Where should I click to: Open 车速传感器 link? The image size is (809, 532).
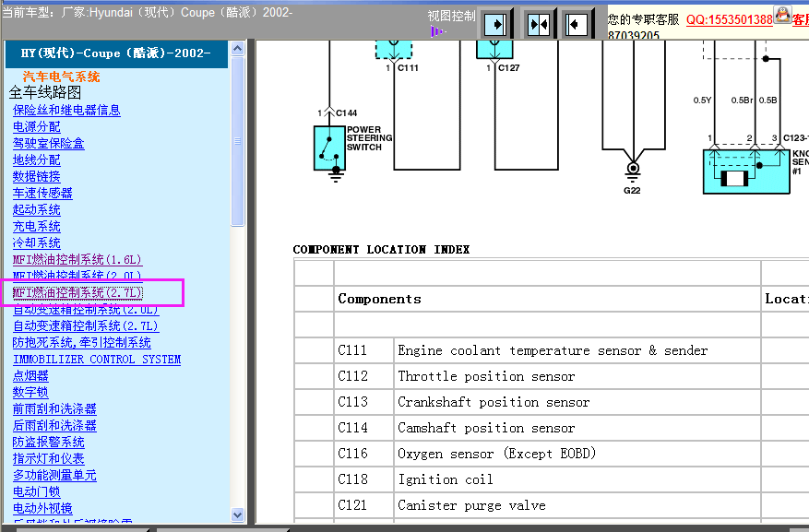pyautogui.click(x=42, y=193)
